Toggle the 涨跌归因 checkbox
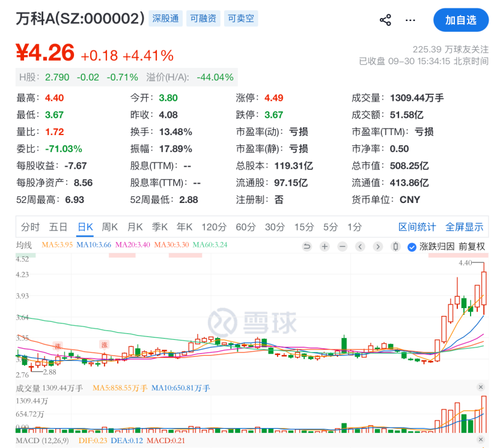Screen dimensions: 500x448 pyautogui.click(x=412, y=247)
